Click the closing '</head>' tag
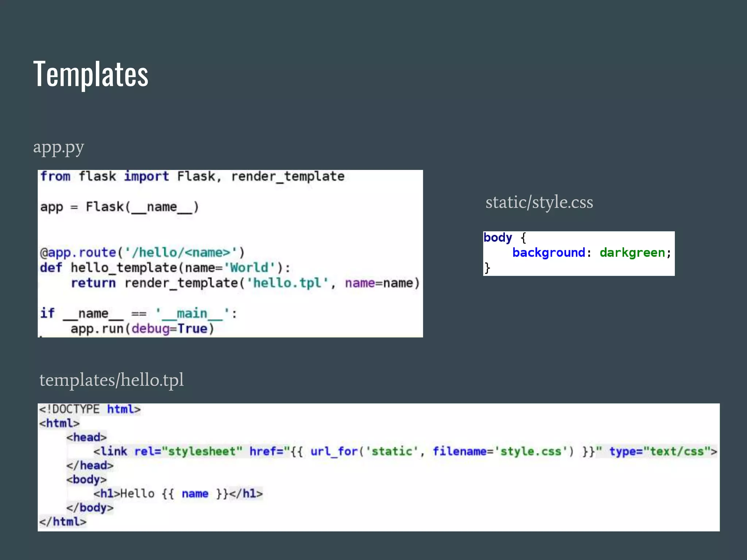 click(90, 466)
